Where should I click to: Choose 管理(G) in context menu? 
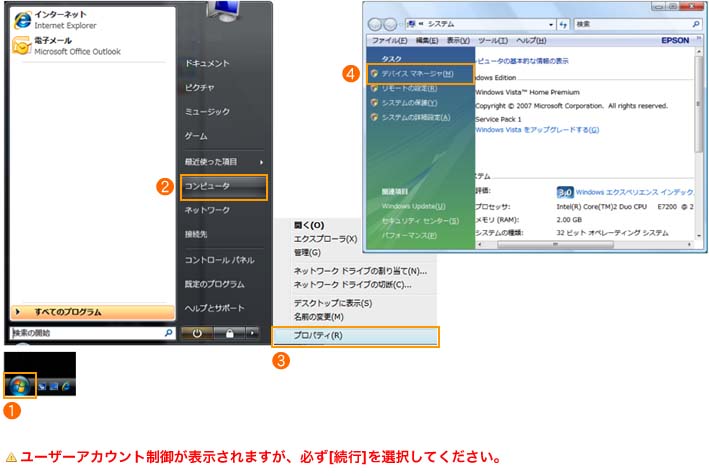click(x=307, y=252)
